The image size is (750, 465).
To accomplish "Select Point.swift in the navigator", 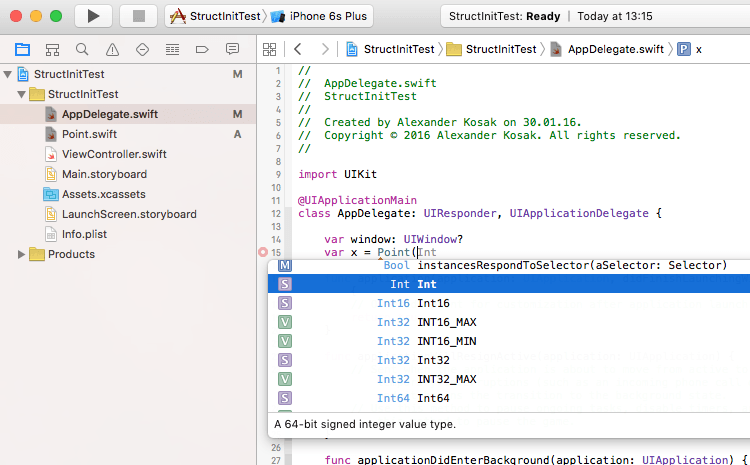I will 89,134.
